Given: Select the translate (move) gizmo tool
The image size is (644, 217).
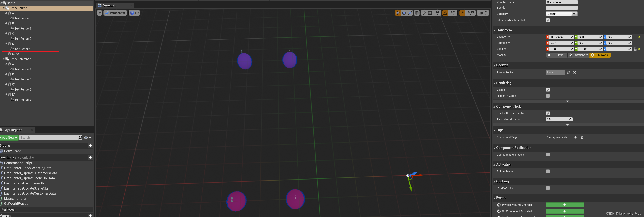Looking at the screenshot, I should 397,13.
